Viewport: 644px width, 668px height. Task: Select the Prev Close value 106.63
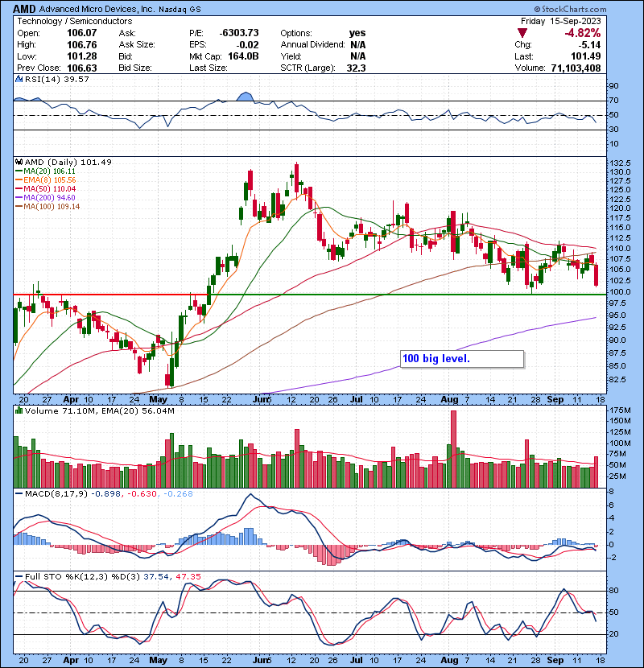point(82,68)
